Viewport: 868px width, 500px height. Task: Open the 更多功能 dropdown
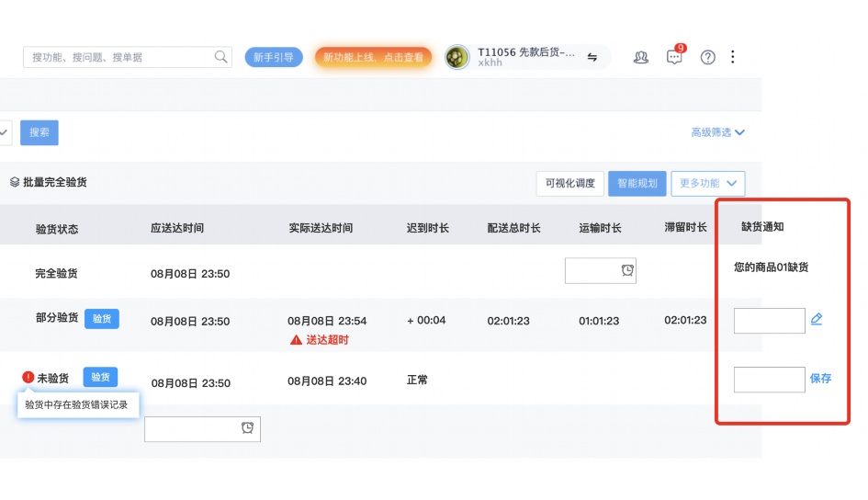pos(707,183)
